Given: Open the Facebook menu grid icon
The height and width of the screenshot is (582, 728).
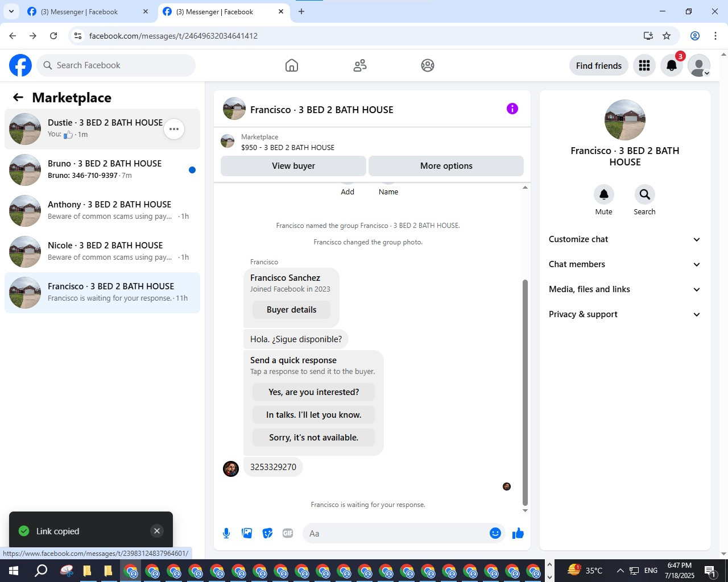Looking at the screenshot, I should [644, 65].
